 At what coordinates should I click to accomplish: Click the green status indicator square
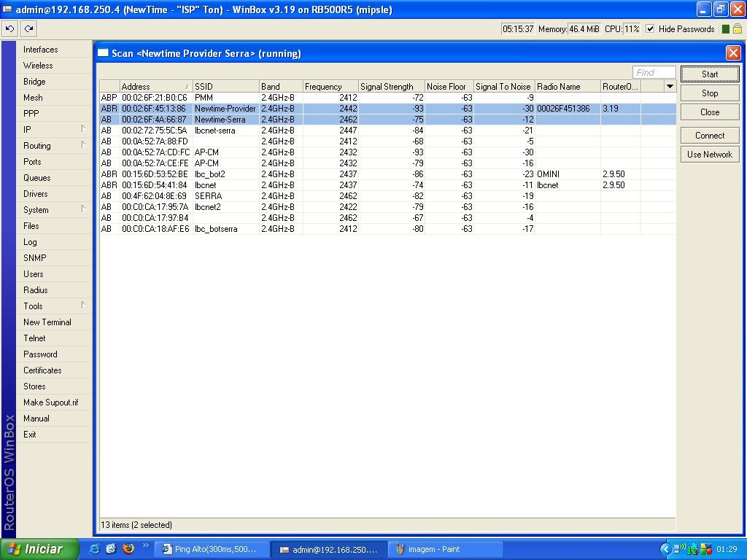(x=726, y=29)
